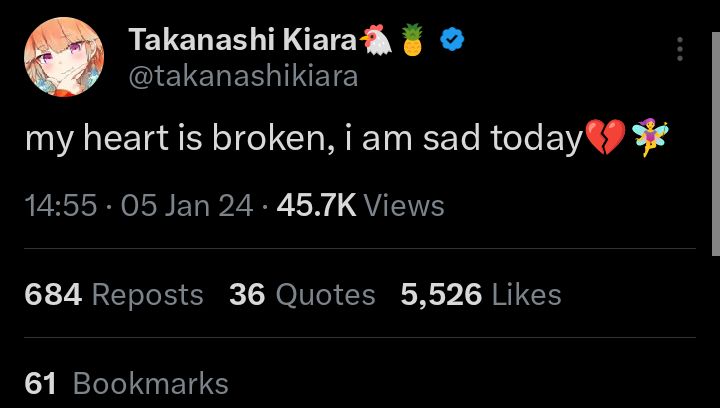
Task: Open the @takanashikiara handle link
Action: 243,77
